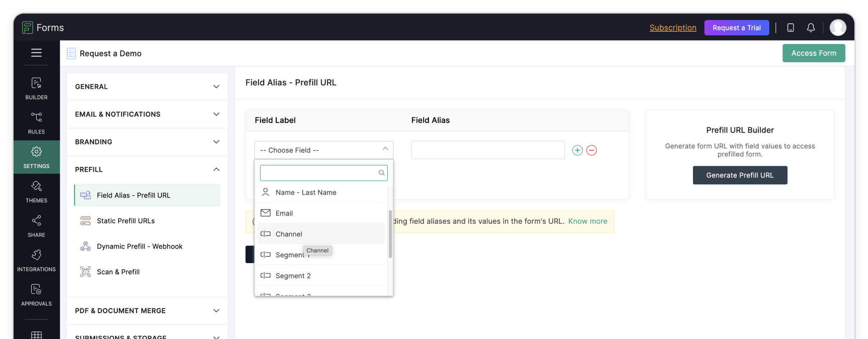
Task: Open the hamburger menu in the sidebar
Action: [36, 53]
